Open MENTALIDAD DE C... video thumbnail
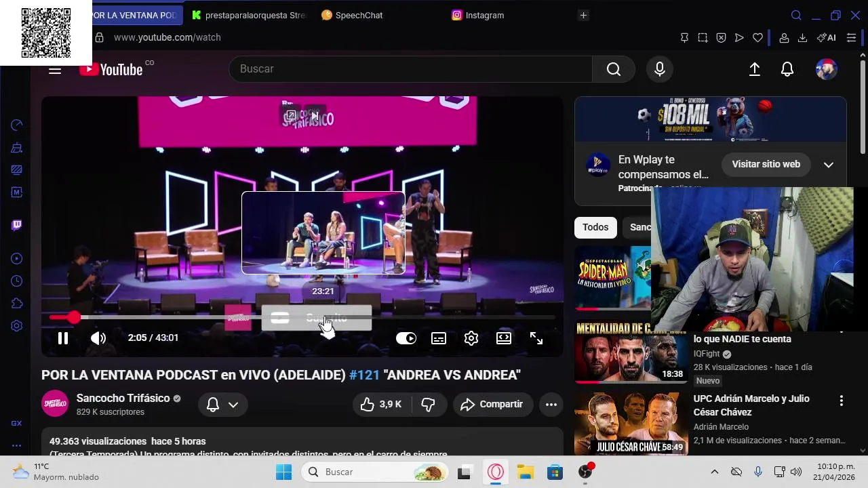Image resolution: width=868 pixels, height=488 pixels. point(631,352)
